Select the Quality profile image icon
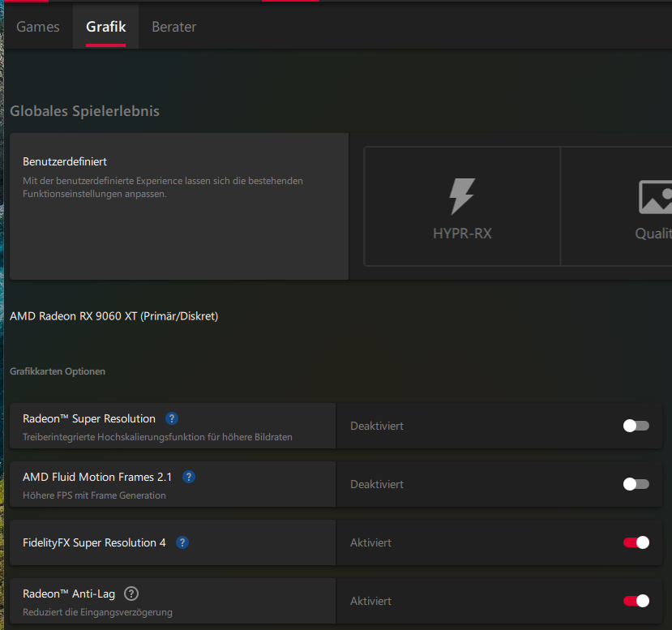 point(655,197)
